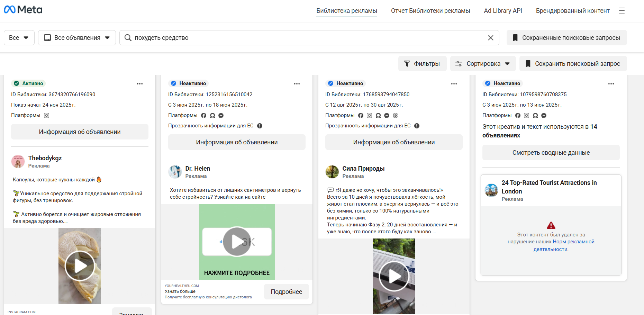Open three-dot menu on Thebodykgz ad
Screen dimensions: 644x315
139,84
